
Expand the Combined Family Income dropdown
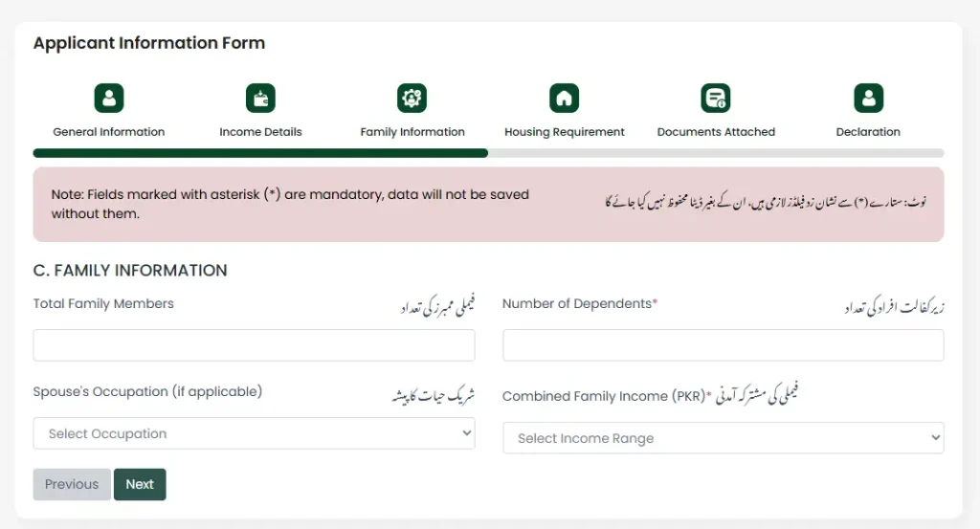[723, 438]
